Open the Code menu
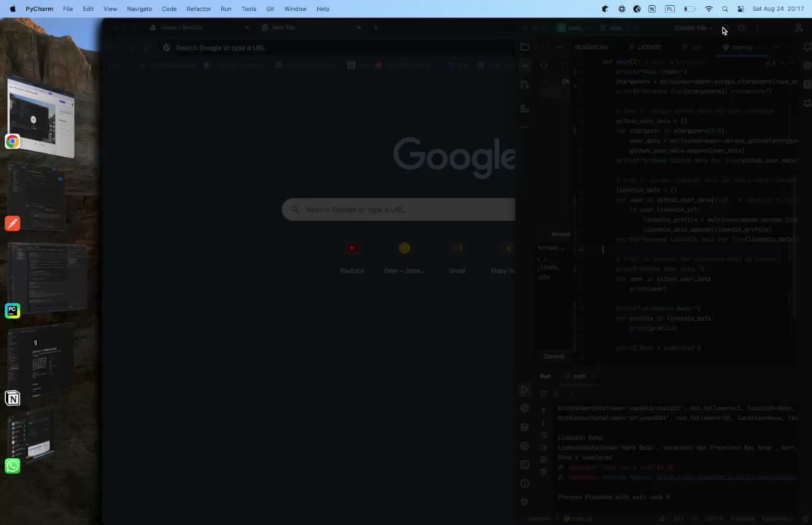The image size is (812, 525). [169, 9]
